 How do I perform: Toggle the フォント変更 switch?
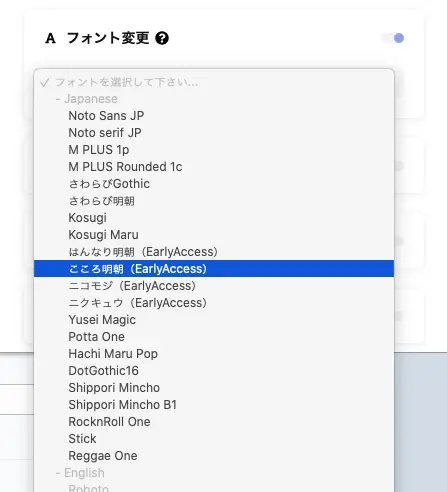(393, 38)
